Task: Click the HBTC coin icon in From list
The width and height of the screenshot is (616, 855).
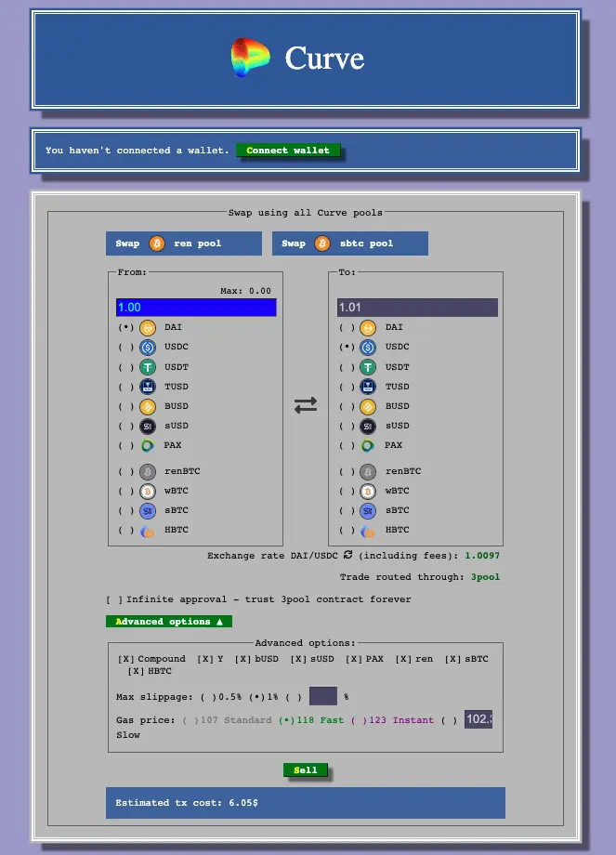Action: [x=147, y=531]
